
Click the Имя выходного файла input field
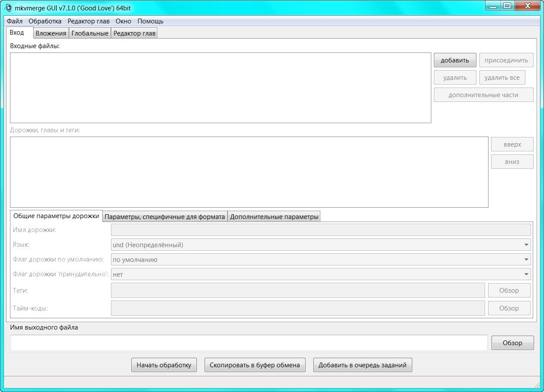[249, 343]
